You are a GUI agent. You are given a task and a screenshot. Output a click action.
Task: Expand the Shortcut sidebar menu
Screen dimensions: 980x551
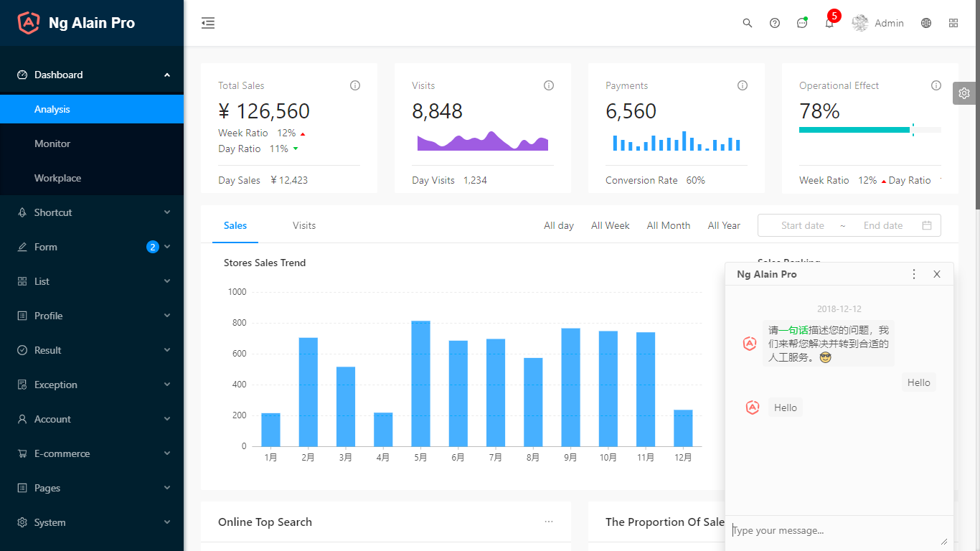point(92,212)
